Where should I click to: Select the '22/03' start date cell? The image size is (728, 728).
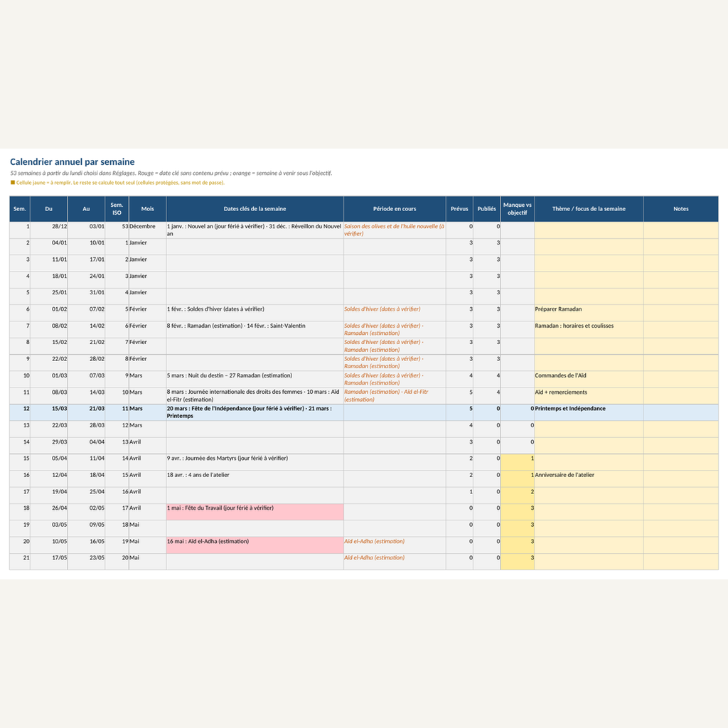coord(49,429)
